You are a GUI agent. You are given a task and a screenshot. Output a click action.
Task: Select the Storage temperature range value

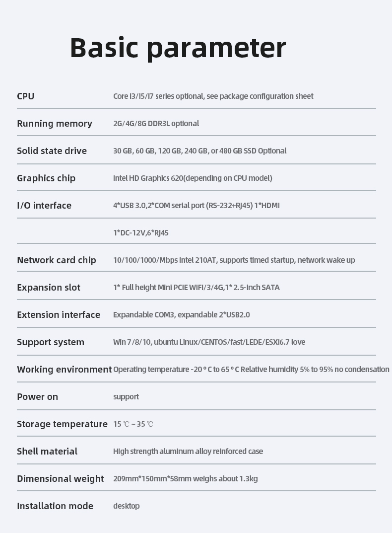coord(133,424)
